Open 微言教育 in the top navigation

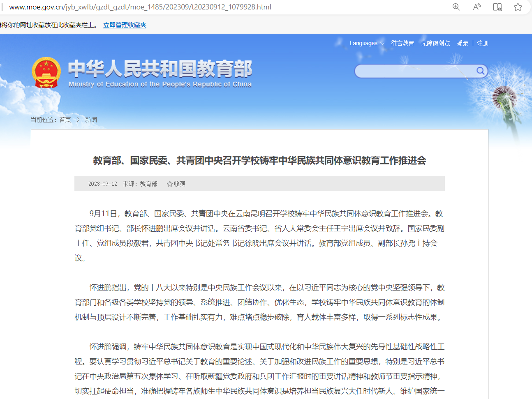[x=402, y=44]
